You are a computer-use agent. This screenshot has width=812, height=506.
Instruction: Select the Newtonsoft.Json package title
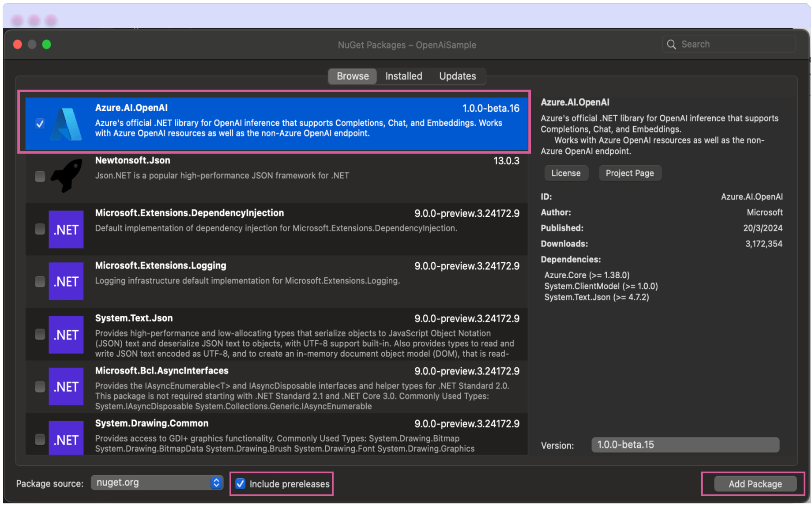click(133, 160)
